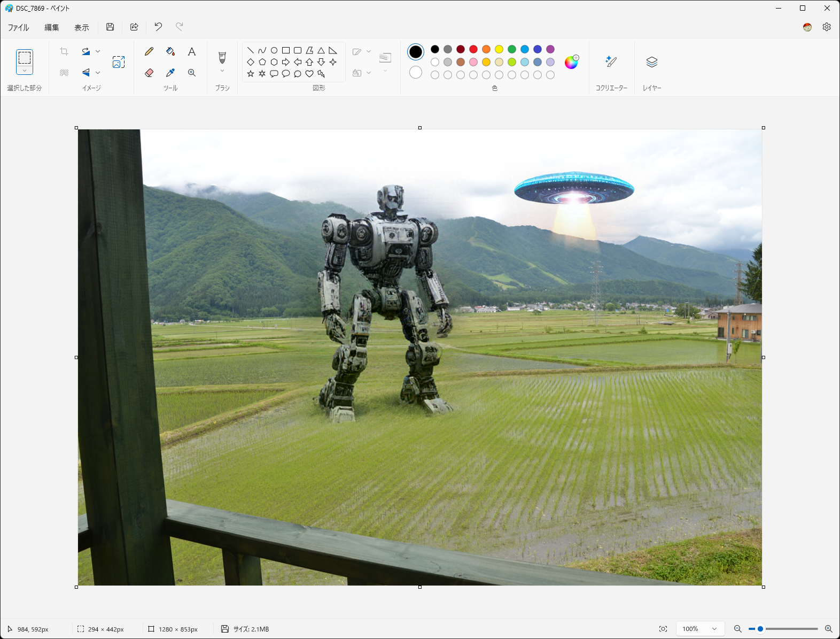
Task: Open the Creator (コクリエーター) tool
Action: 611,62
